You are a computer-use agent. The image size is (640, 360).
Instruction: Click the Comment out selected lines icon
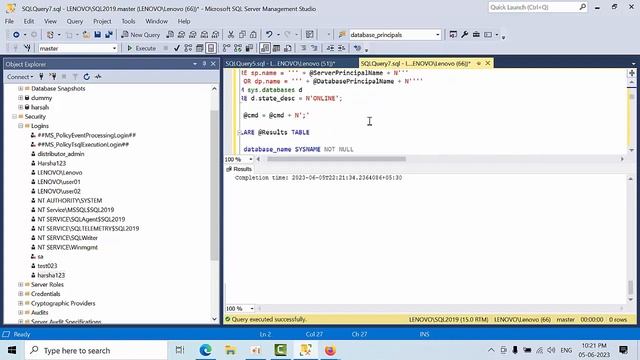tap(303, 48)
